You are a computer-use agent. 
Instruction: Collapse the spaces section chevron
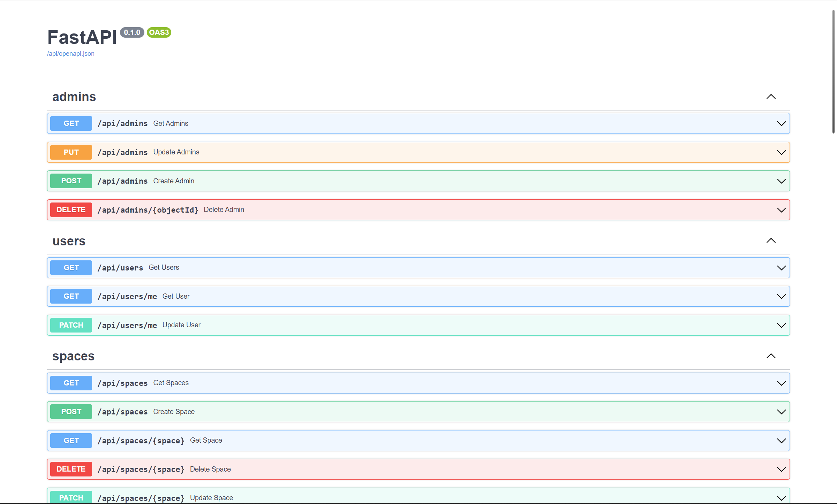tap(771, 356)
